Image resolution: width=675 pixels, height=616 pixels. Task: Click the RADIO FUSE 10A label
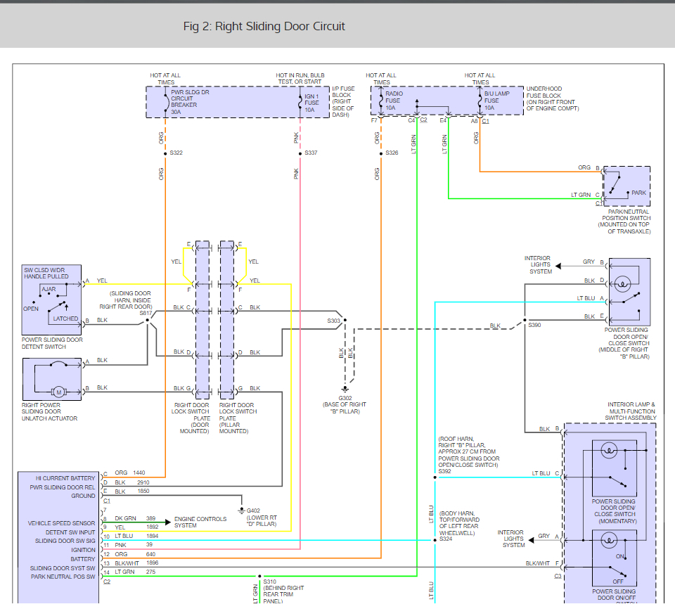(394, 101)
